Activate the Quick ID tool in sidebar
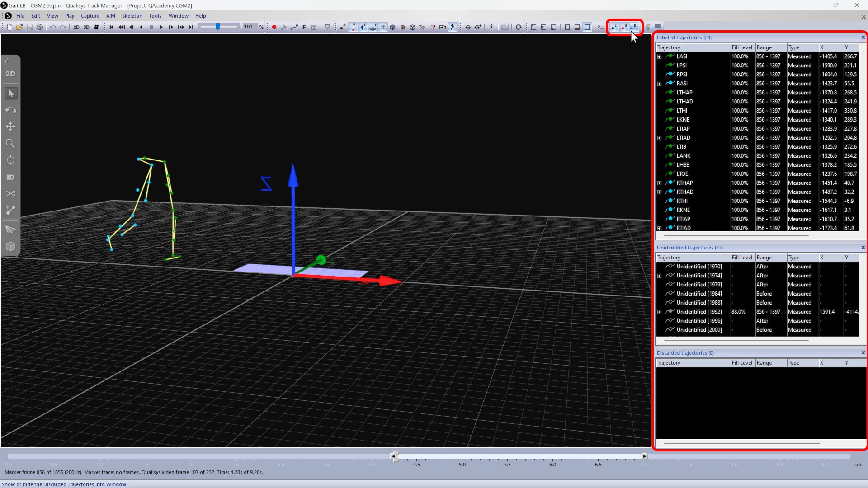Image resolution: width=868 pixels, height=488 pixels. 11,177
